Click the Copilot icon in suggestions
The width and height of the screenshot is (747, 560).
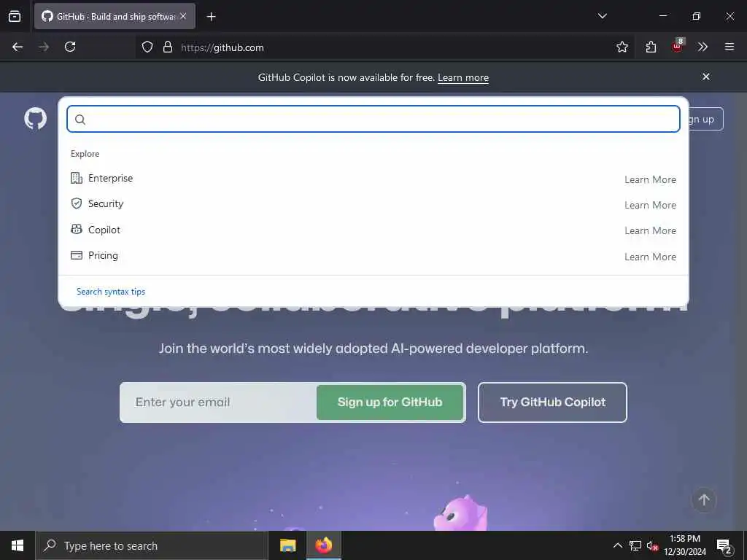[76, 230]
